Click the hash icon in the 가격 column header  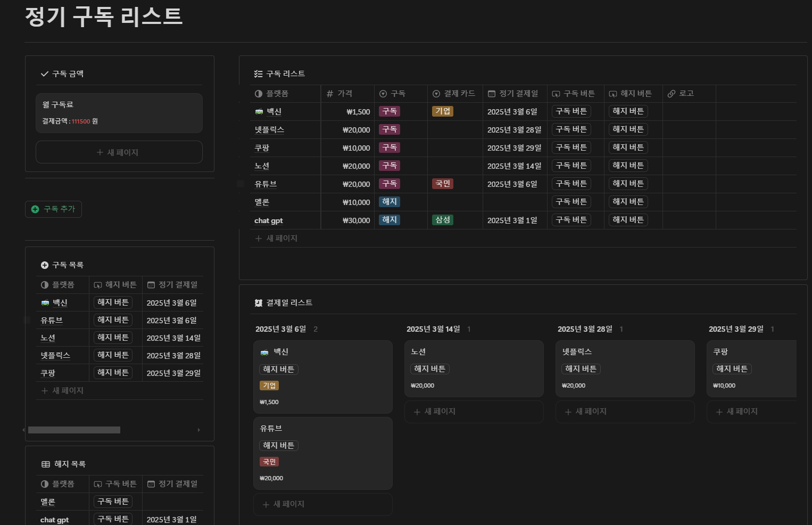pos(330,94)
